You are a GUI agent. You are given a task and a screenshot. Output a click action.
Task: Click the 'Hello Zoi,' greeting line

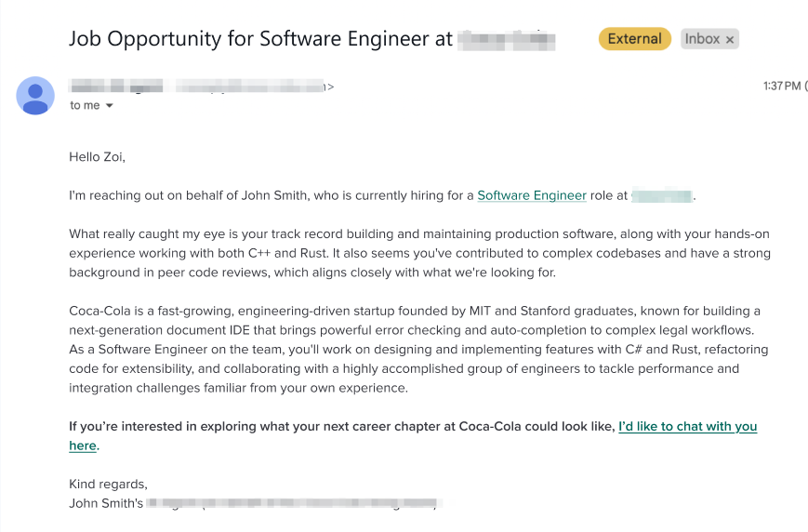[x=97, y=157]
